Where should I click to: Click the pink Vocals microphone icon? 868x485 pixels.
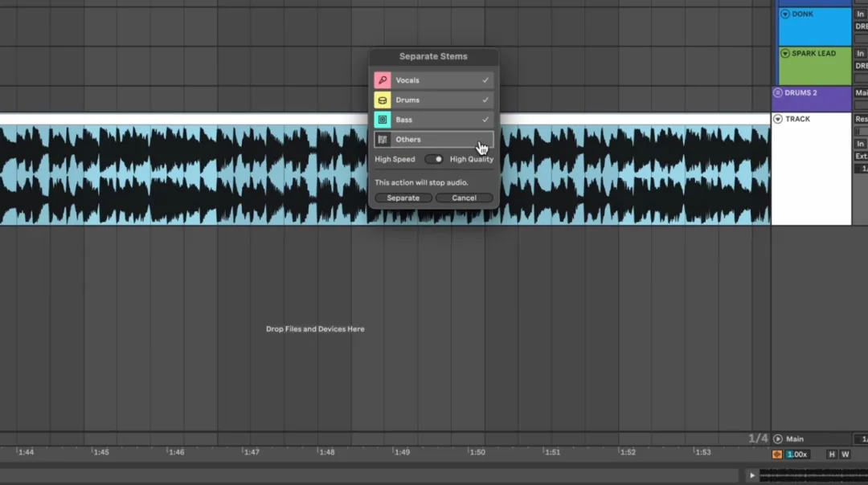coord(383,80)
